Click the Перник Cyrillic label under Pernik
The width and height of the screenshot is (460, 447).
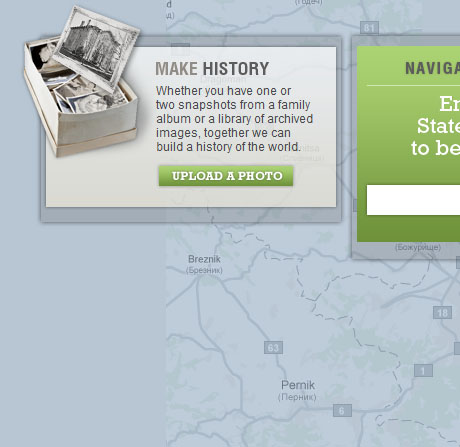coord(297,397)
